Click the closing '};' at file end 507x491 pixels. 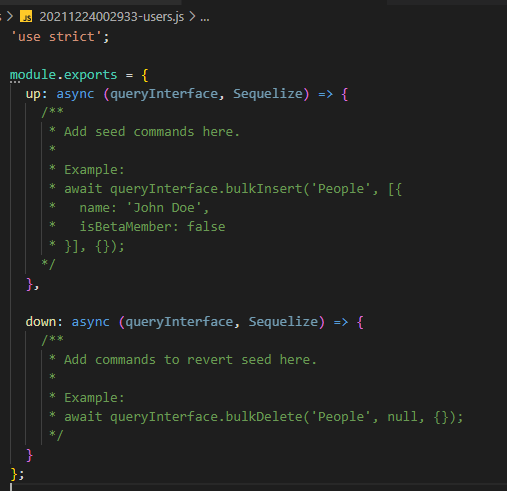click(x=17, y=474)
